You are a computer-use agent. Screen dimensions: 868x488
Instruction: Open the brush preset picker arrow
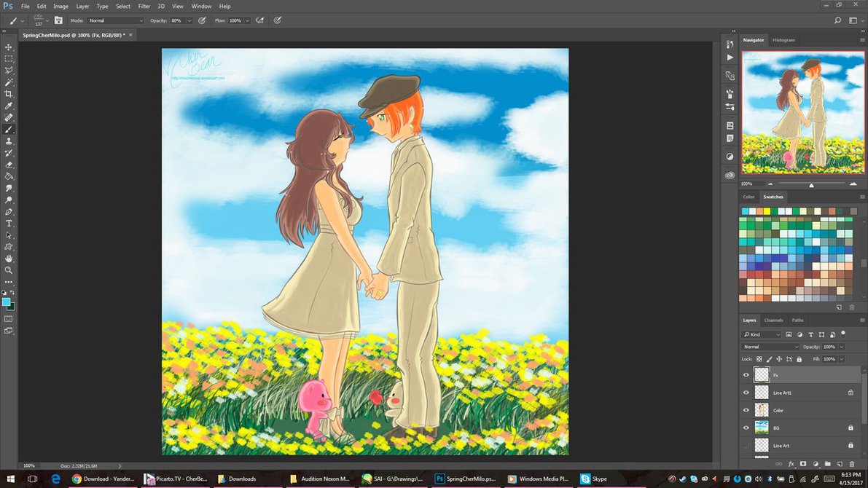[47, 20]
